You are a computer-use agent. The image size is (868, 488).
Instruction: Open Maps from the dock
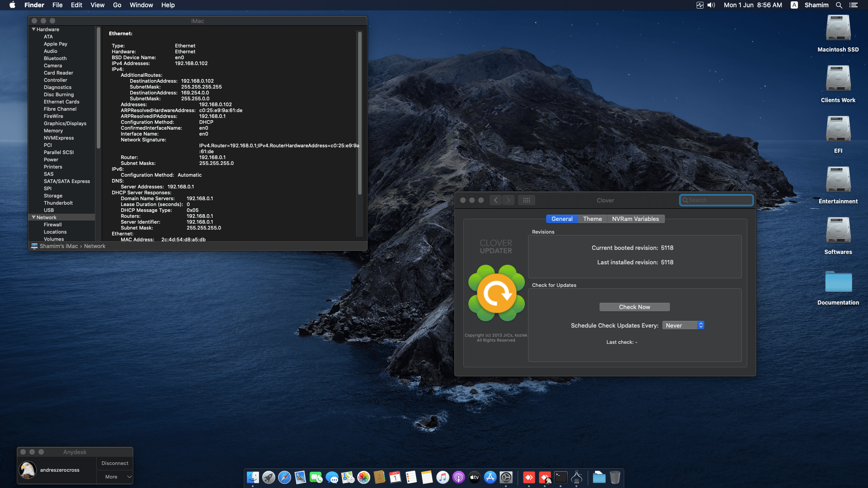348,477
